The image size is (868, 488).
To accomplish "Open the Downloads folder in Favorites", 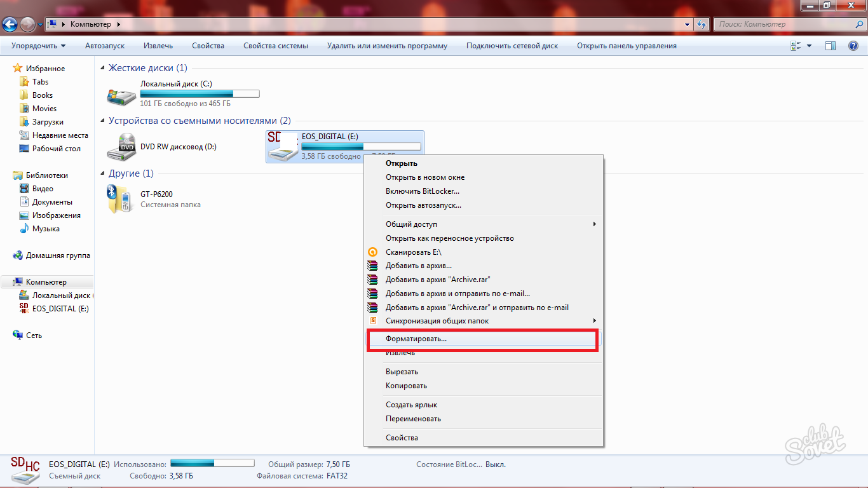I will [48, 122].
